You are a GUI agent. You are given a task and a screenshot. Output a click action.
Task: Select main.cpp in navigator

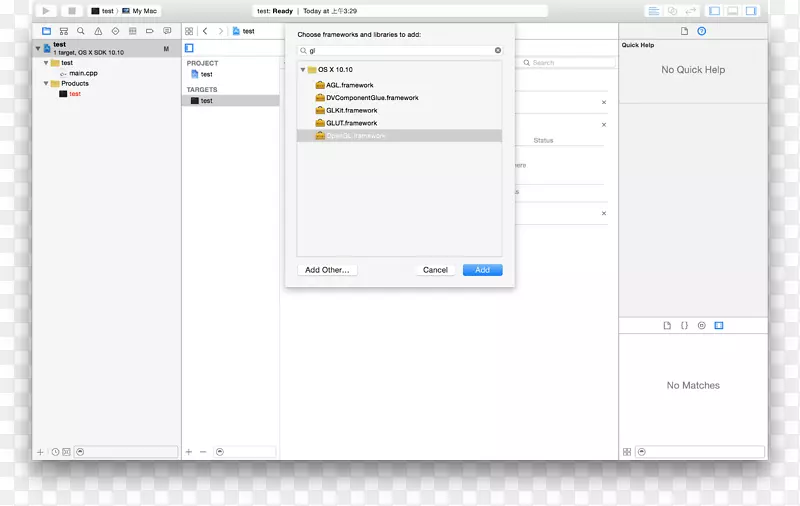[x=83, y=73]
